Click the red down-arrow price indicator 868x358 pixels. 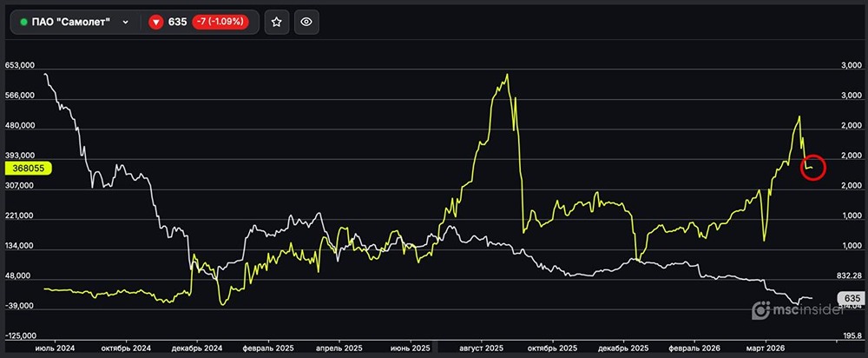point(156,22)
